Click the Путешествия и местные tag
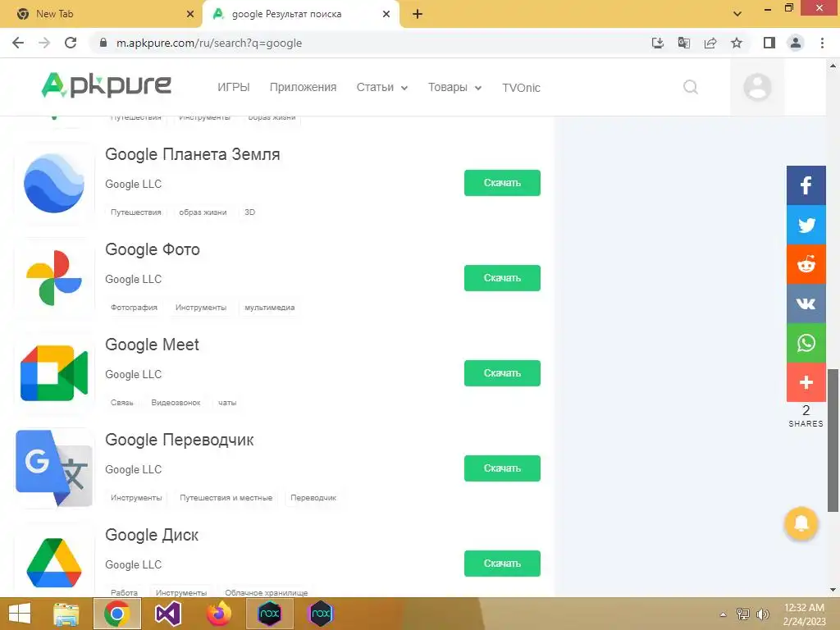The height and width of the screenshot is (630, 840). pos(226,498)
